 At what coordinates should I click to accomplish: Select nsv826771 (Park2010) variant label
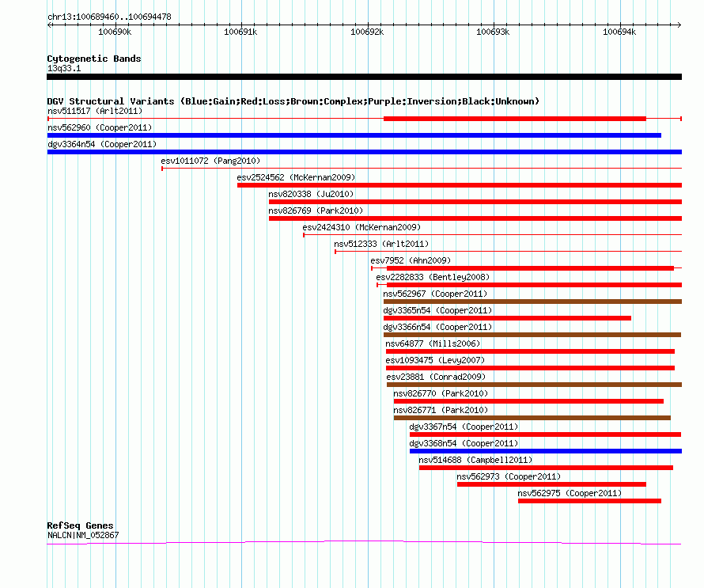point(441,410)
